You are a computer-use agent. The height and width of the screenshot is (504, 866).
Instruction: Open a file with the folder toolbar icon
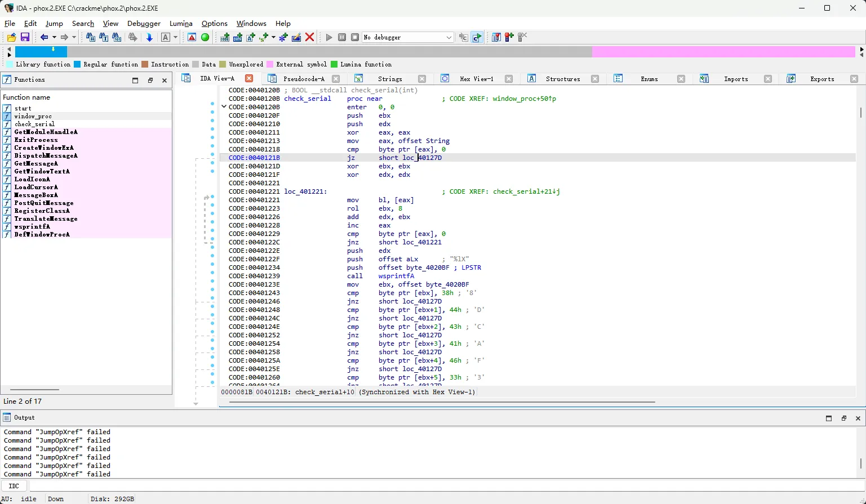coord(11,37)
